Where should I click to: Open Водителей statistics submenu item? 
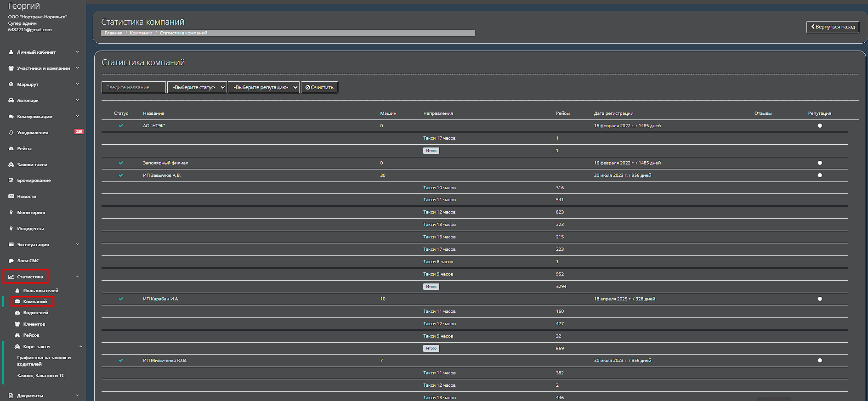[35, 313]
